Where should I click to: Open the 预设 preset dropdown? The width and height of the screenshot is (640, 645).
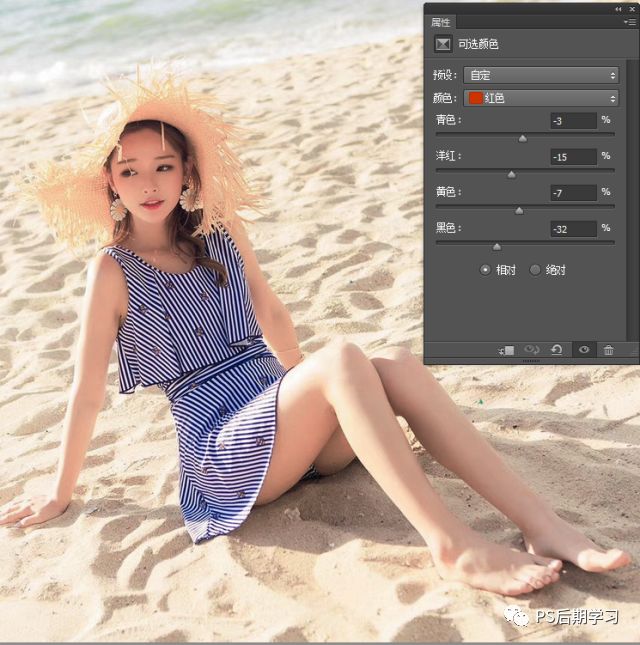click(541, 75)
